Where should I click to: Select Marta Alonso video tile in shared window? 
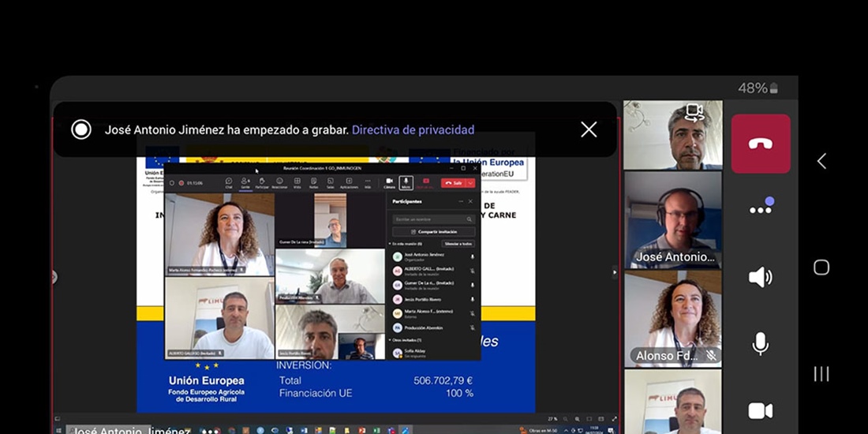coord(219,234)
